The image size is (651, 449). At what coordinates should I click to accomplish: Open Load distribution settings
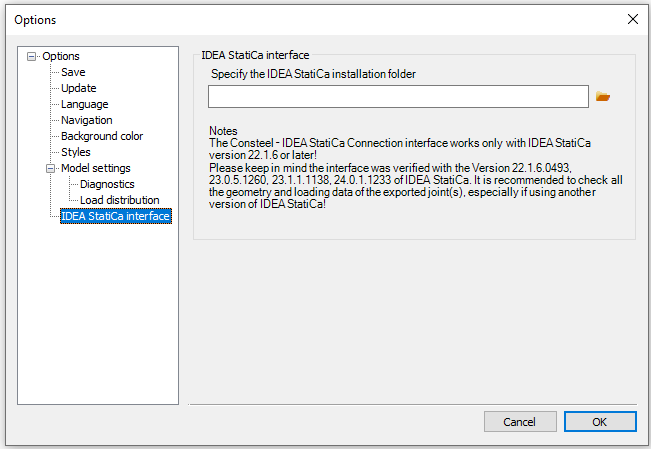(120, 200)
